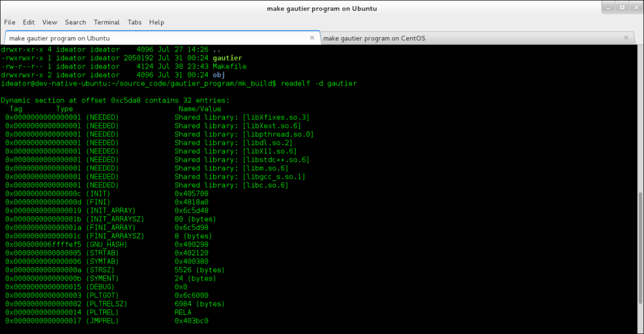Click the 'obj' directory name

tap(219, 75)
